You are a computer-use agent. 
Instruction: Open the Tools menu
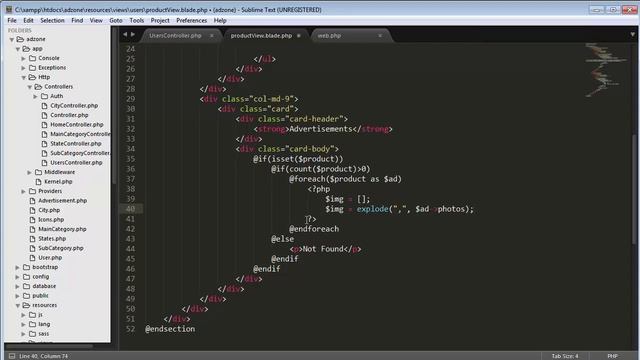coord(137,20)
